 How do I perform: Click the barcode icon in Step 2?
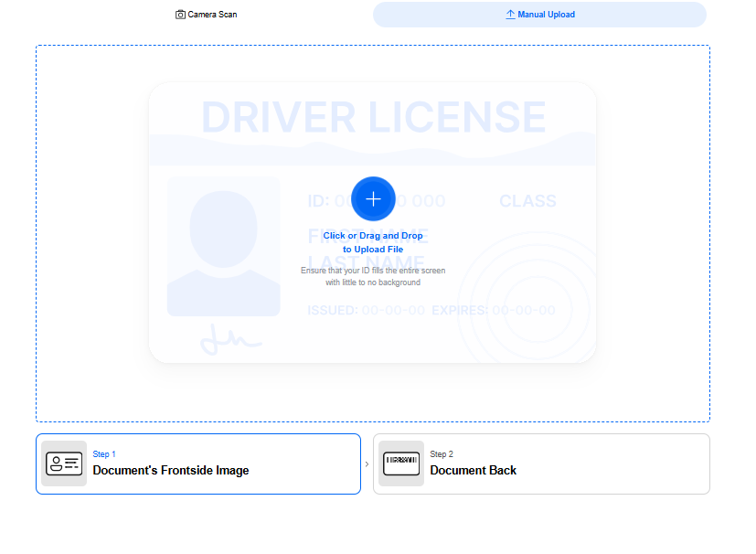401,463
